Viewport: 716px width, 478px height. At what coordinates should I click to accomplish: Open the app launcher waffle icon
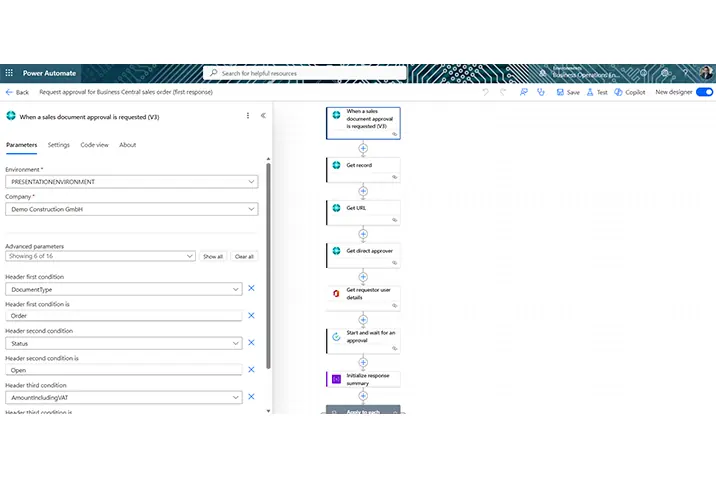[9, 73]
